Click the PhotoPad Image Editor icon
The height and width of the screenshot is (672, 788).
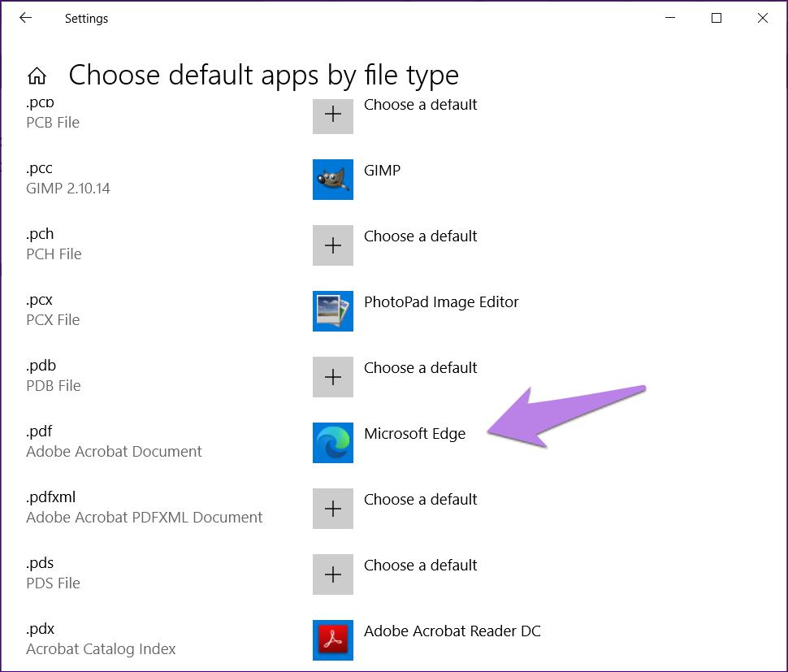tap(332, 311)
